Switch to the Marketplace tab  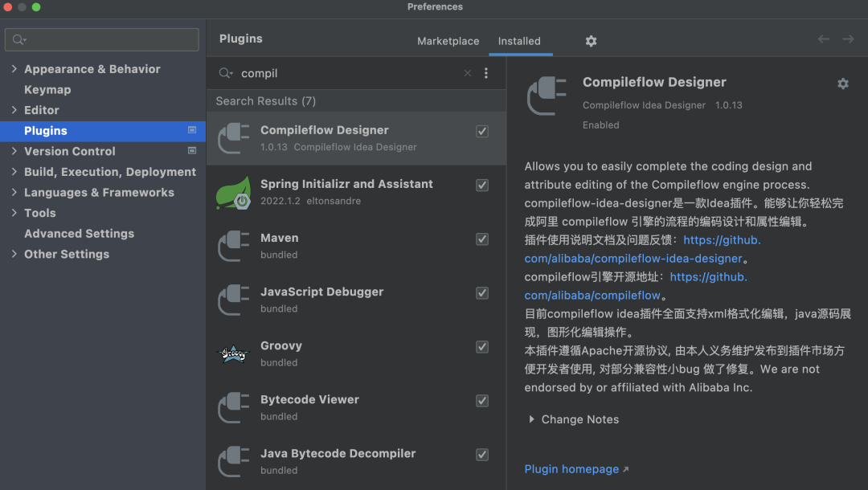(x=448, y=41)
